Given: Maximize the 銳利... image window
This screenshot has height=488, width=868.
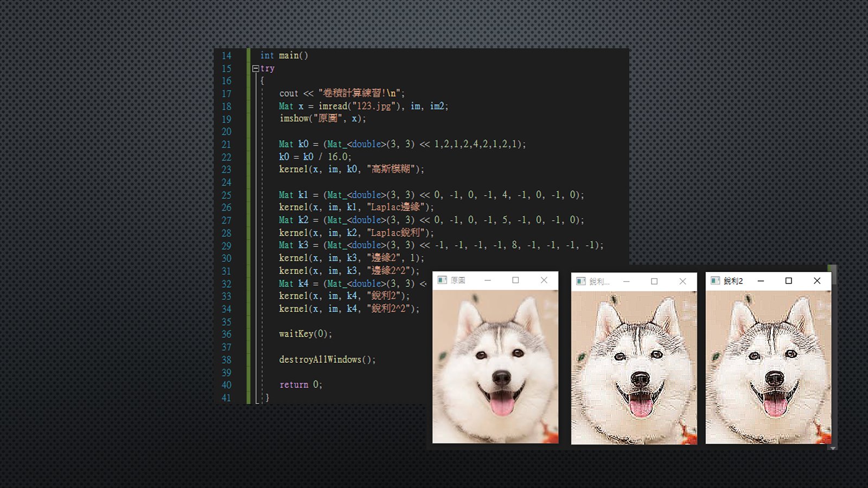Looking at the screenshot, I should 654,281.
